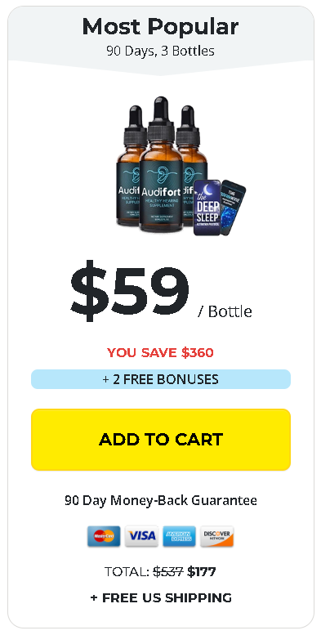Click the 90 Day Money-Back Guarantee text
This screenshot has width=330, height=644.
[161, 501]
